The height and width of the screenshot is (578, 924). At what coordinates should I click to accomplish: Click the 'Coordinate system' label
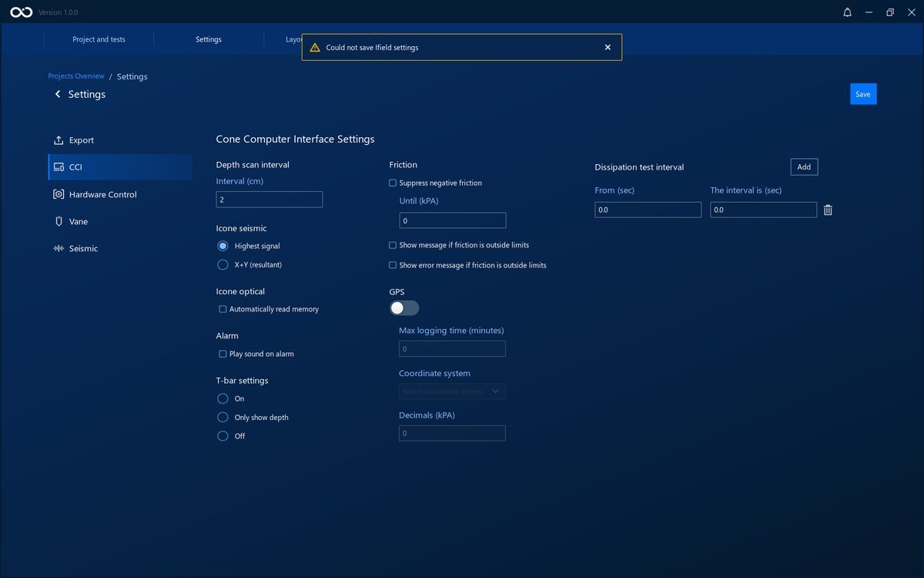(434, 374)
